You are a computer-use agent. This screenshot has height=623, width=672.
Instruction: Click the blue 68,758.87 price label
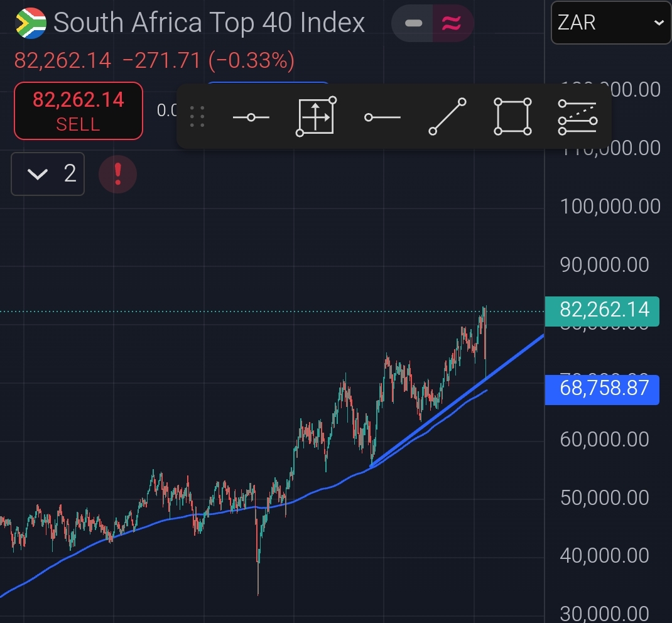point(602,389)
